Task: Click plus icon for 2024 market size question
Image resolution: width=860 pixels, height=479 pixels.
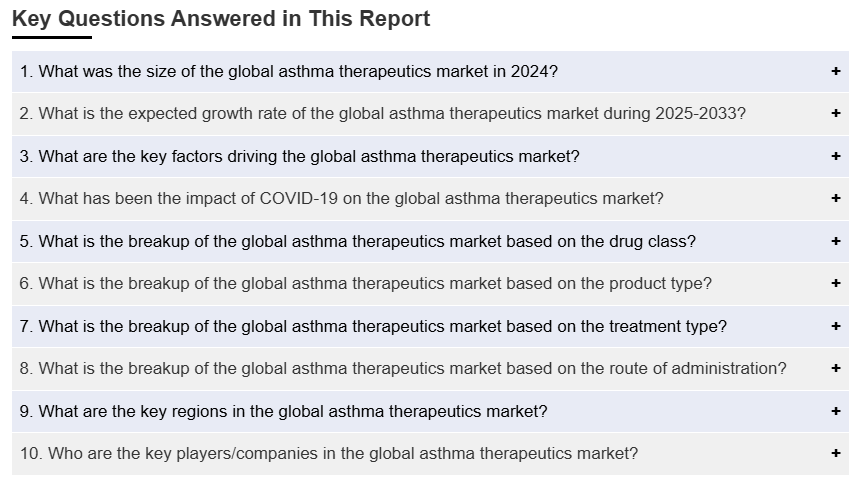Action: [x=835, y=71]
